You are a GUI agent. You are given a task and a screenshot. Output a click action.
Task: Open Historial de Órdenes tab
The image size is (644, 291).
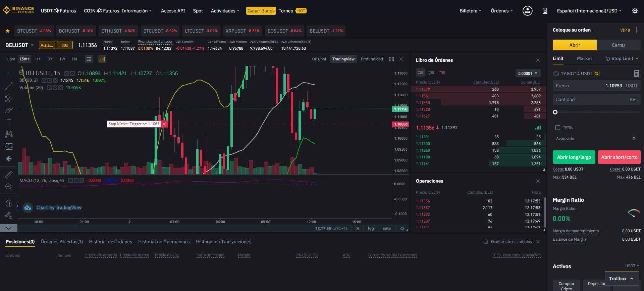[x=110, y=242]
